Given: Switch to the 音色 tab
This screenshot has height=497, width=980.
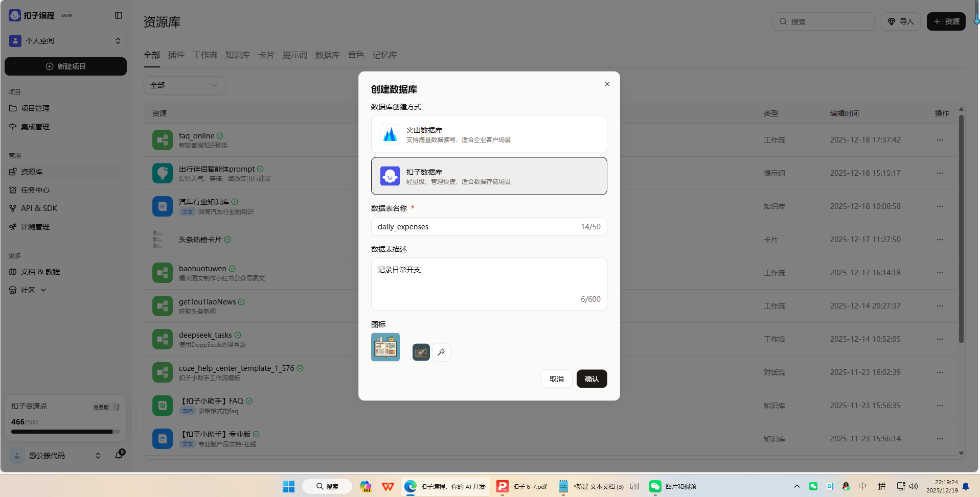Looking at the screenshot, I should 356,55.
